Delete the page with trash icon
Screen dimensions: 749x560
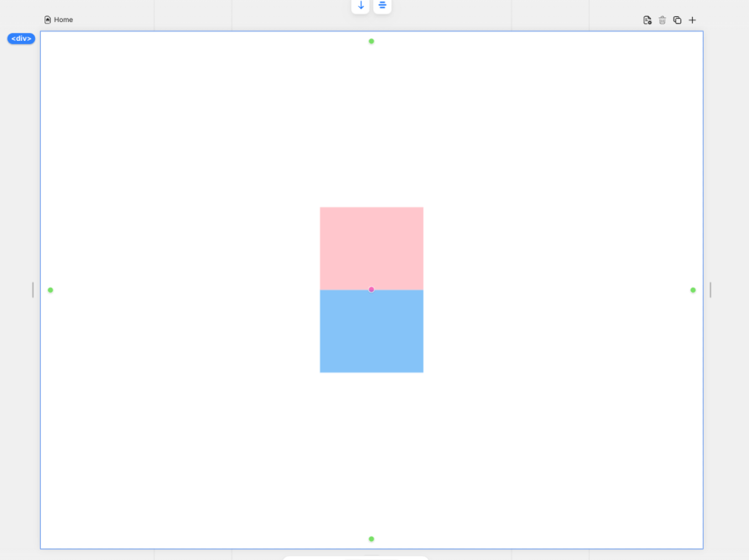662,20
